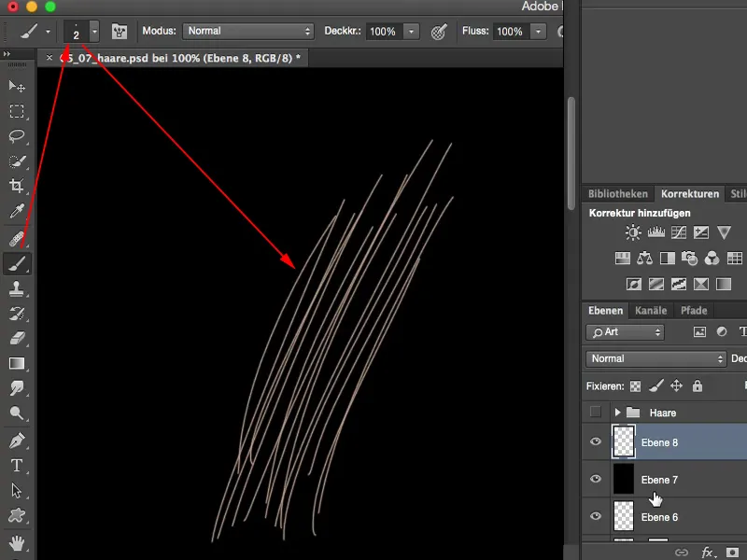Select the Hand tool
Viewport: 747px width, 560px height.
click(17, 543)
